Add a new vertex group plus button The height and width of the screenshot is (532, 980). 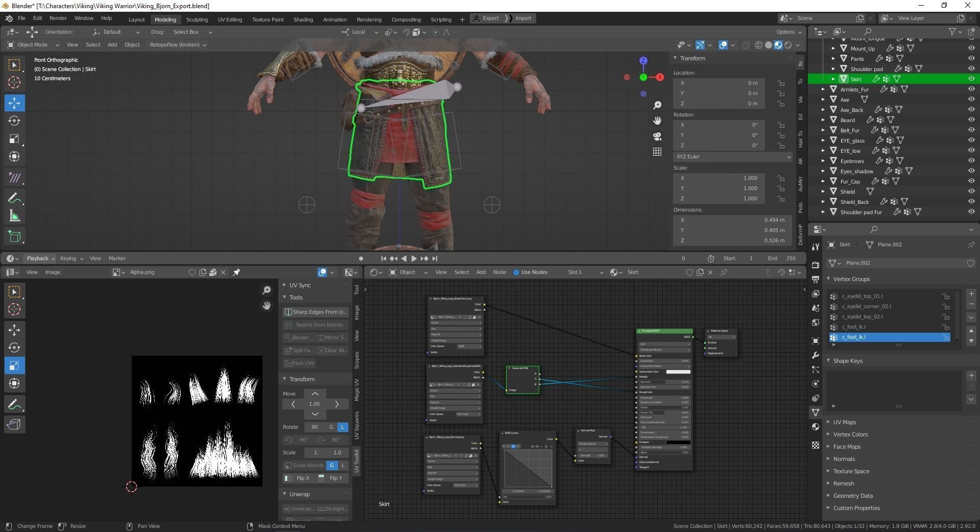(x=971, y=294)
